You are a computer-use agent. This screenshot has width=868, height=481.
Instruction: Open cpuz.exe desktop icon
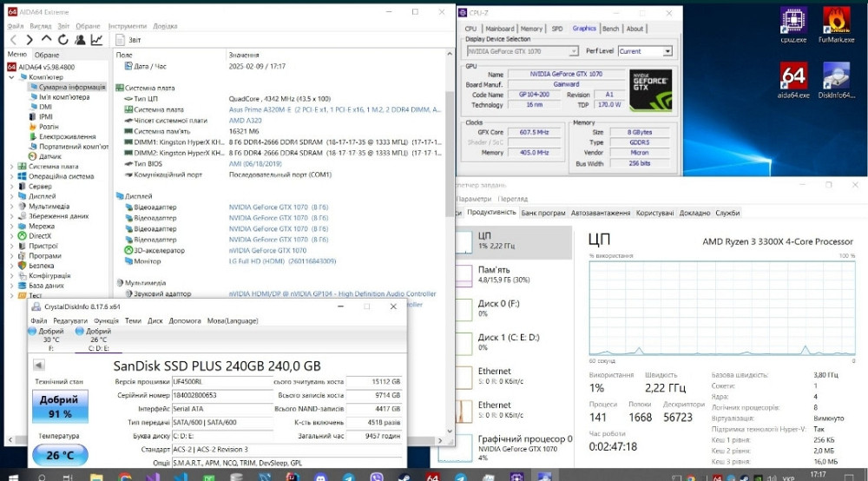pos(793,25)
